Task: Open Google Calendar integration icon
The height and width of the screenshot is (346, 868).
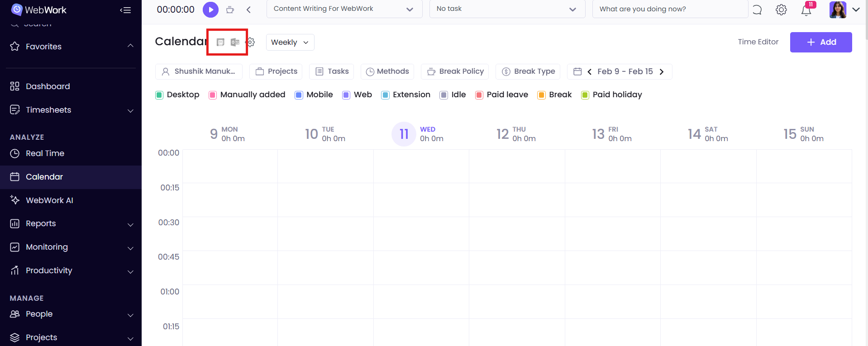Action: (x=220, y=42)
